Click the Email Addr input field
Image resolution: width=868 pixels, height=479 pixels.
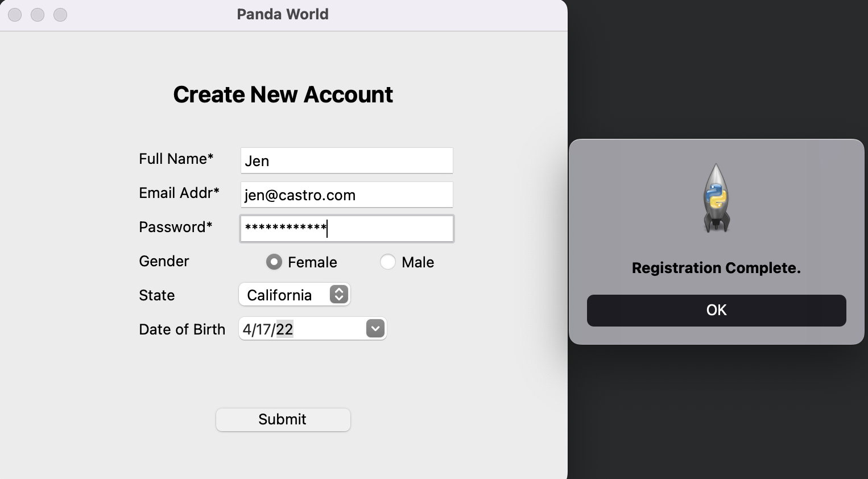coord(346,195)
